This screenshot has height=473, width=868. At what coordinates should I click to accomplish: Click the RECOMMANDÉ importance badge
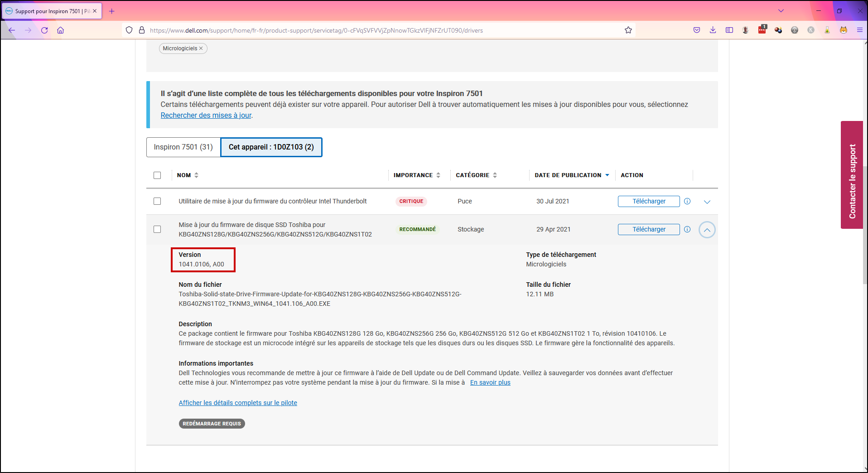click(417, 229)
